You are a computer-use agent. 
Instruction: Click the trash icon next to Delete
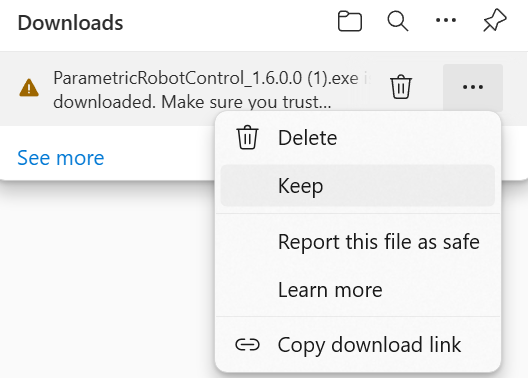point(247,137)
